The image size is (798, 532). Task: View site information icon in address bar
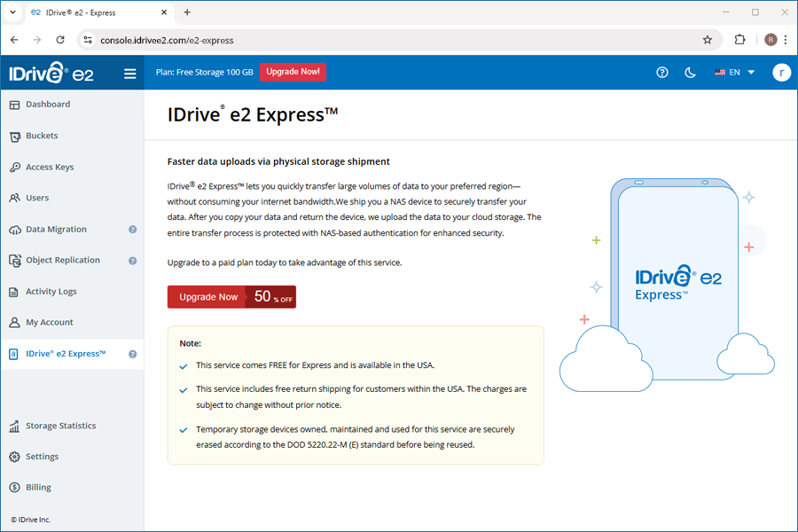pos(88,40)
